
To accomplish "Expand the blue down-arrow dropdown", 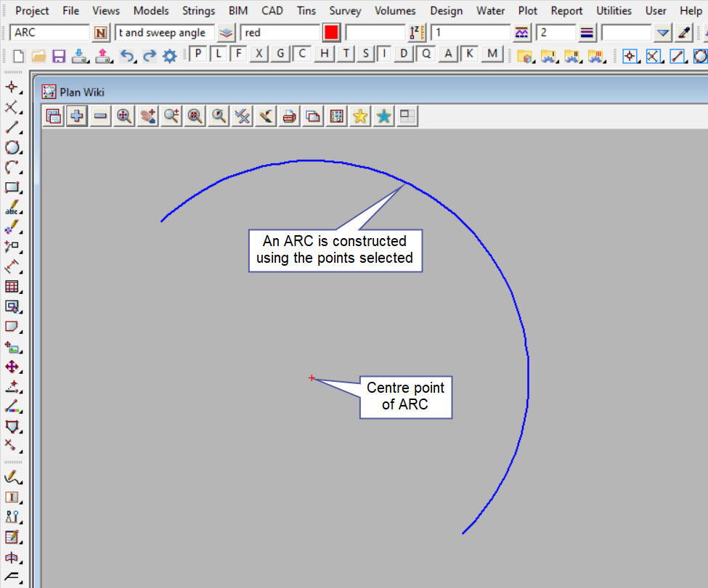I will point(662,33).
